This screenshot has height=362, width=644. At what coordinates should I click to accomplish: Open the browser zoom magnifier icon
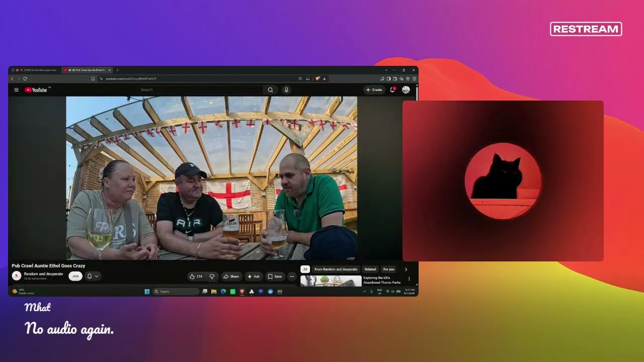click(300, 78)
